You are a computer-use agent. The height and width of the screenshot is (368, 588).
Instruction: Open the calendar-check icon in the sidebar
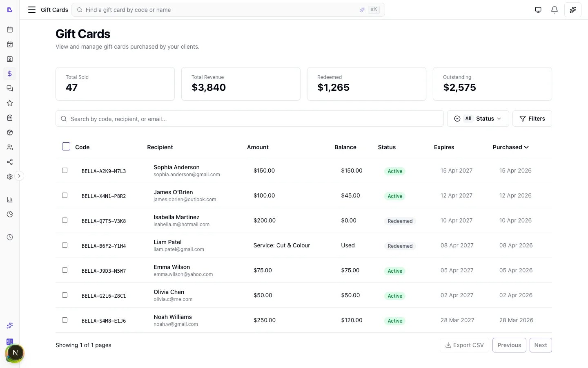pos(10,44)
